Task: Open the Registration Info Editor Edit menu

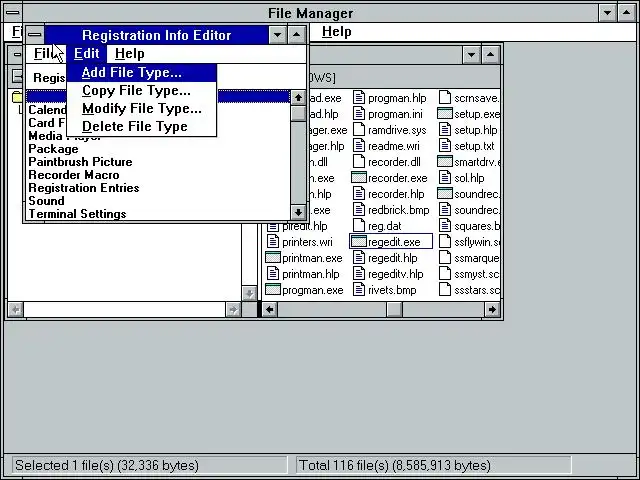Action: (87, 53)
